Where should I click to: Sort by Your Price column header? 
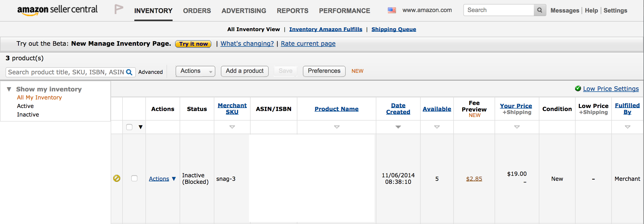click(x=516, y=106)
